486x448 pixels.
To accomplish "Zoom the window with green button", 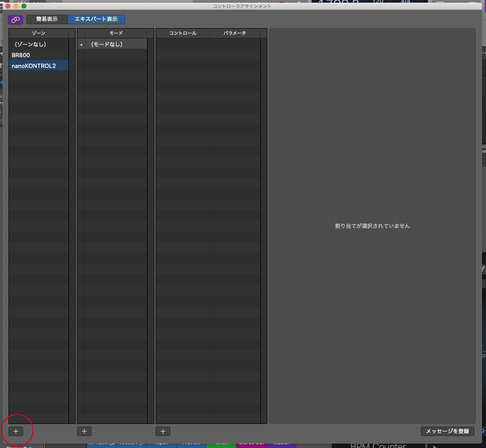I will click(24, 6).
